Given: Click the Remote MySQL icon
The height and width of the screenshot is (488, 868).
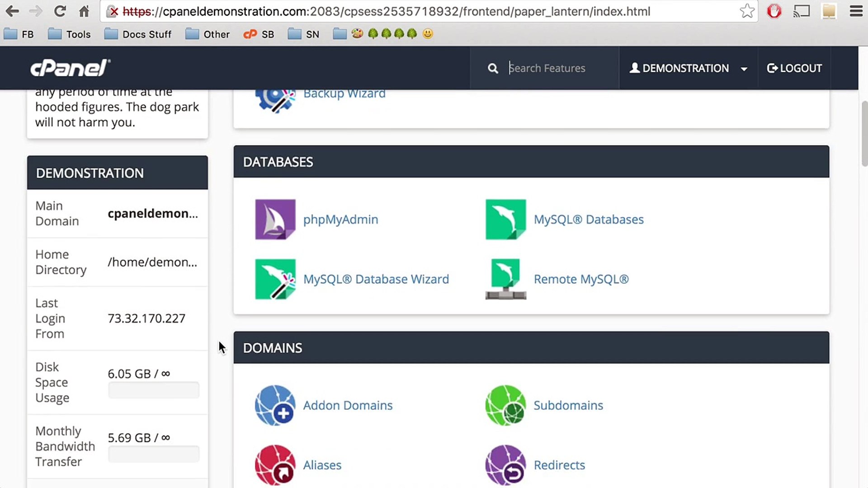Looking at the screenshot, I should (x=505, y=279).
